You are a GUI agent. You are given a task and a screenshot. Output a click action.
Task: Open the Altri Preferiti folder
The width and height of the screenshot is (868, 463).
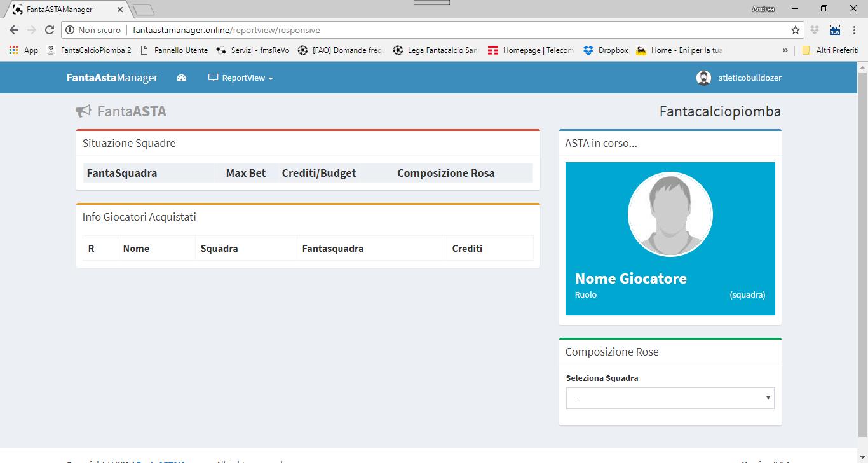click(x=830, y=50)
